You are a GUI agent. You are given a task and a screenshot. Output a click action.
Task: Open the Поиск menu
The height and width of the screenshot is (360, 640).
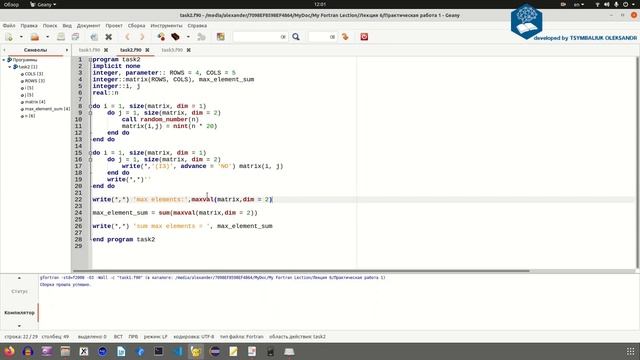50,26
